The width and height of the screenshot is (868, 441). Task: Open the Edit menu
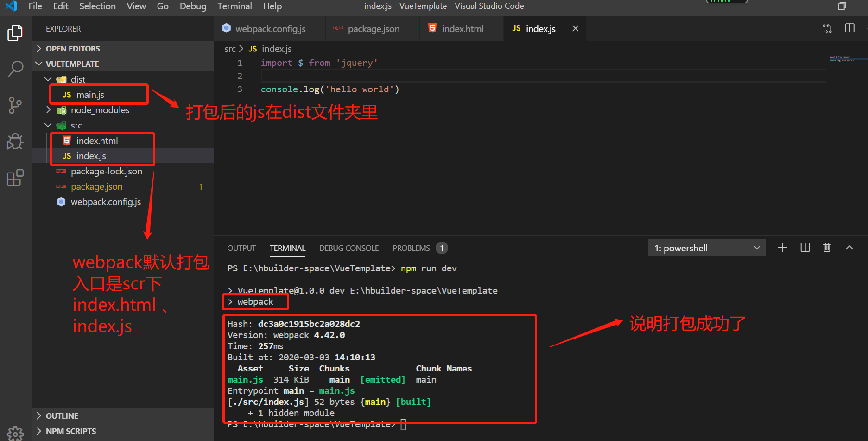[61, 6]
